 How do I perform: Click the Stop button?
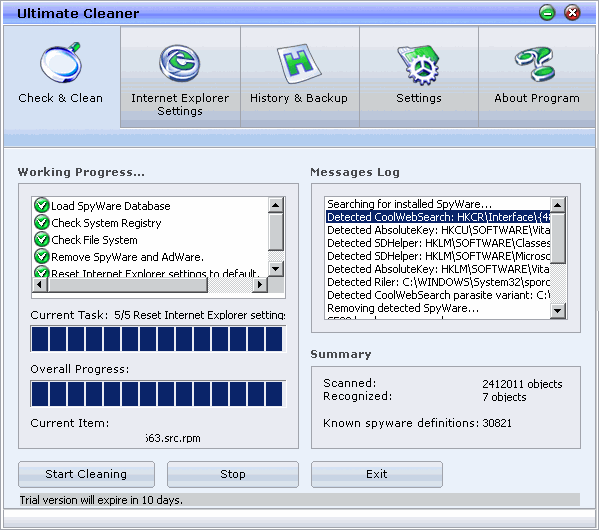233,474
